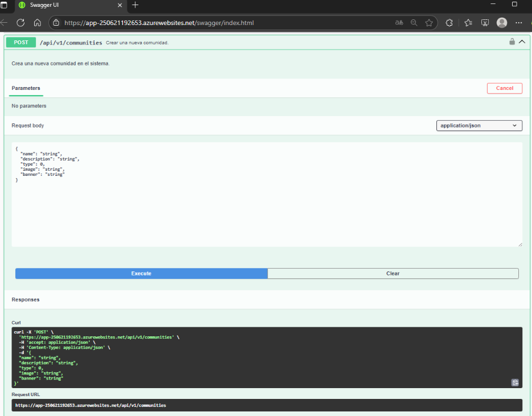Image resolution: width=532 pixels, height=416 pixels.
Task: Click the Request URL value box
Action: tap(267, 405)
